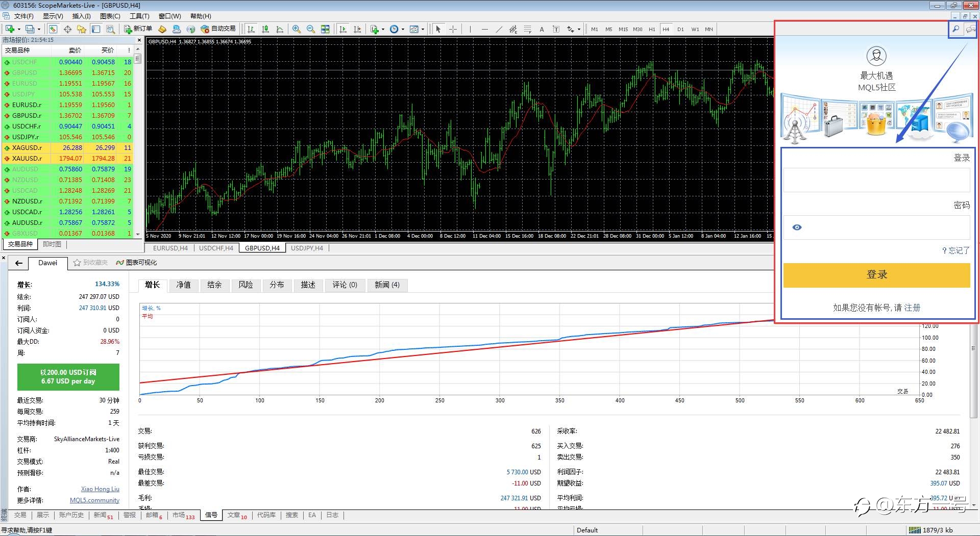Toggle chart shift icon
Image resolution: width=980 pixels, height=536 pixels.
[x=357, y=29]
